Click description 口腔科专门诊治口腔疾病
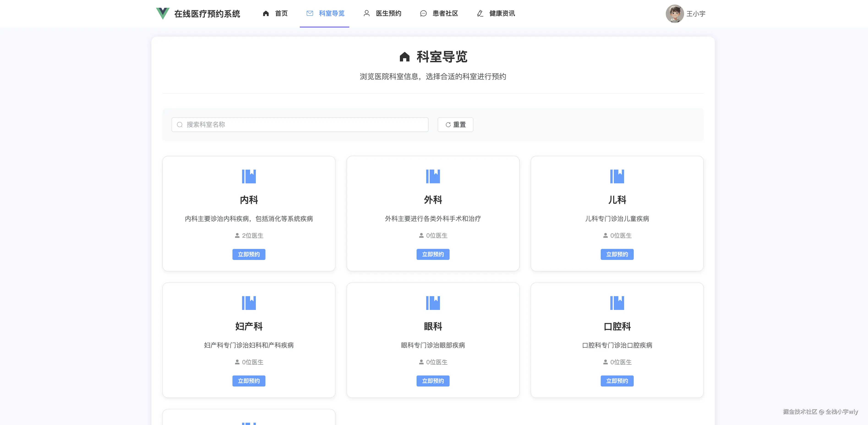This screenshot has width=868, height=425. [617, 345]
